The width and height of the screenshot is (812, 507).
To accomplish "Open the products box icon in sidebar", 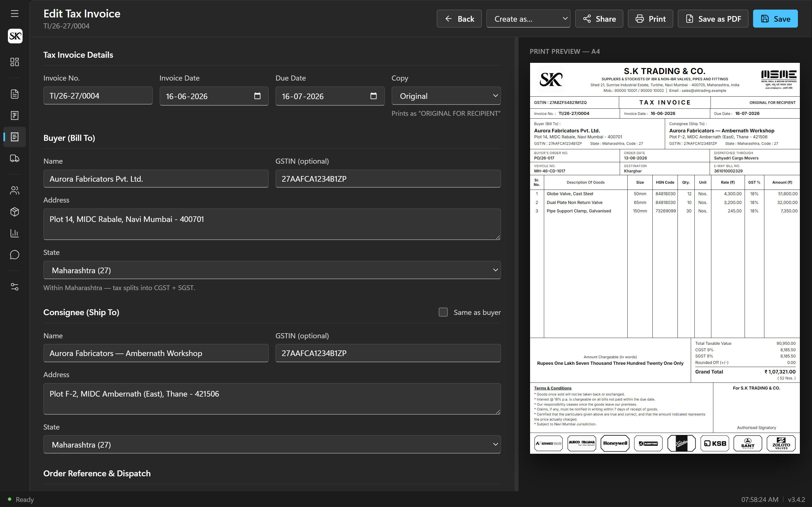I will (14, 212).
